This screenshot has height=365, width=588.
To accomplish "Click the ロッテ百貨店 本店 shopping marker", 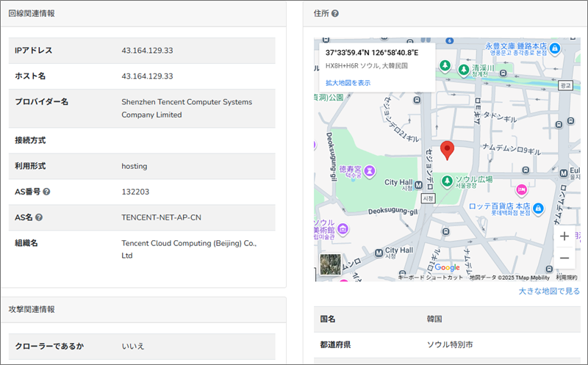I will [x=538, y=208].
